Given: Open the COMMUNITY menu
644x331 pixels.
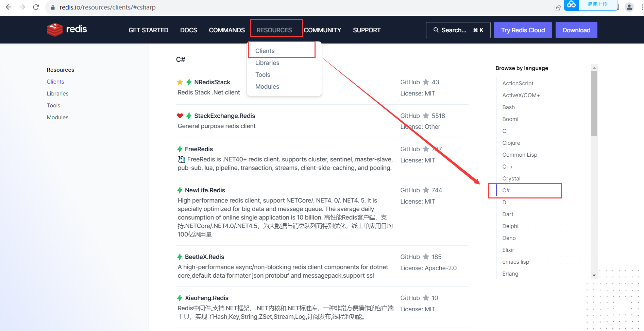Looking at the screenshot, I should click(x=322, y=30).
